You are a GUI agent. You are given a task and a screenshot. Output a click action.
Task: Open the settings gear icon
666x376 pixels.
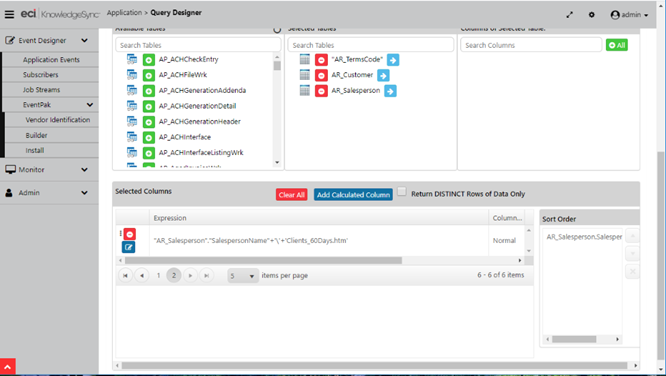tap(592, 15)
